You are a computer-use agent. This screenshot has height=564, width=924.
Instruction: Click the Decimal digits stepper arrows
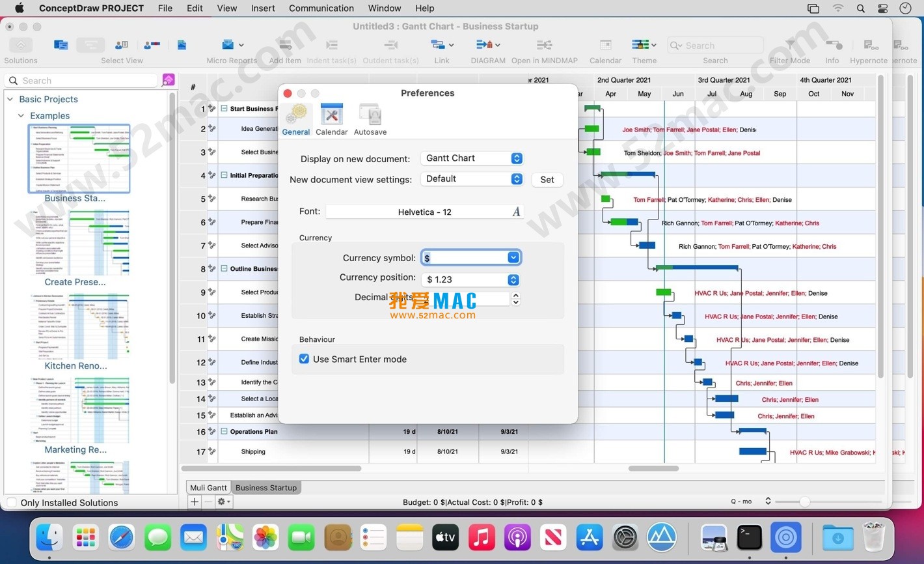point(516,298)
